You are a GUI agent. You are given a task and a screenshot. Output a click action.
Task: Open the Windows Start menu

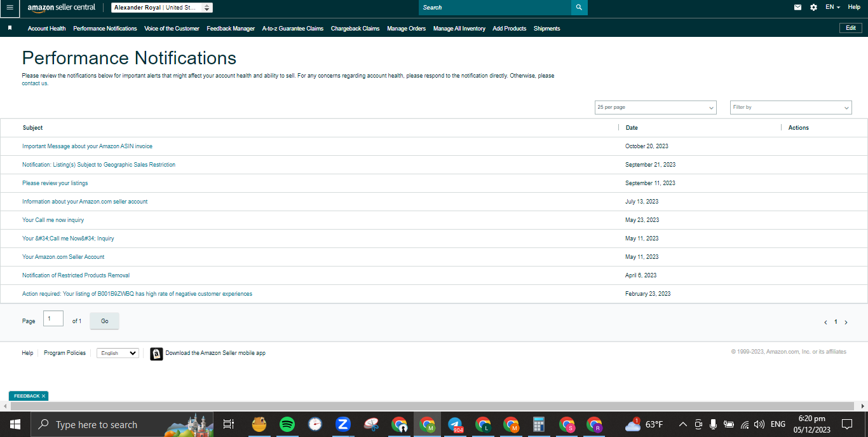click(x=15, y=424)
